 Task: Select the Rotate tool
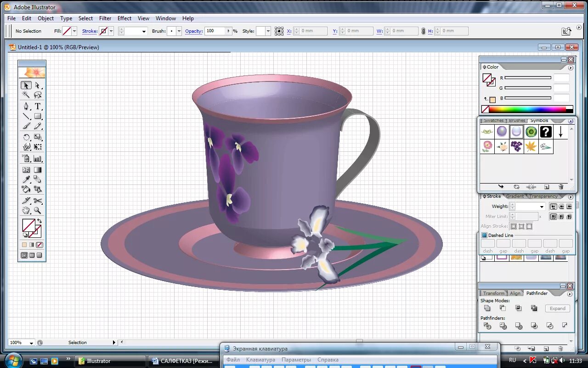[26, 137]
